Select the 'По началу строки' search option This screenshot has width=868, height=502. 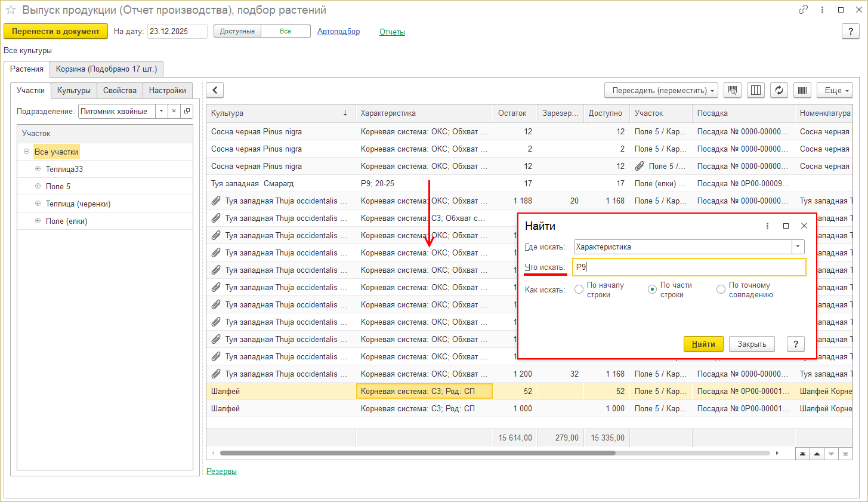coord(579,290)
